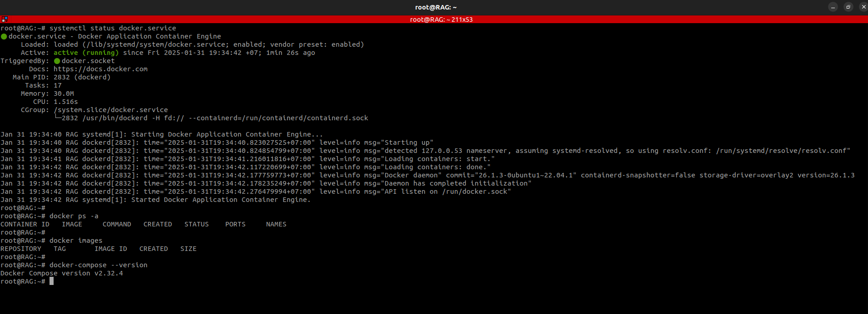Click the 'active (running)' status text
The width and height of the screenshot is (868, 314).
pyautogui.click(x=86, y=53)
